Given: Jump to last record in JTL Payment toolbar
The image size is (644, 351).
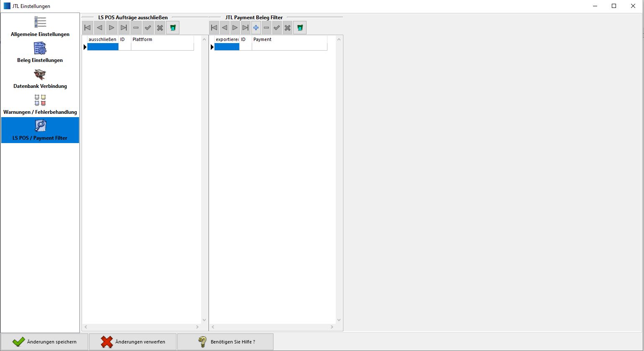Looking at the screenshot, I should coord(245,28).
